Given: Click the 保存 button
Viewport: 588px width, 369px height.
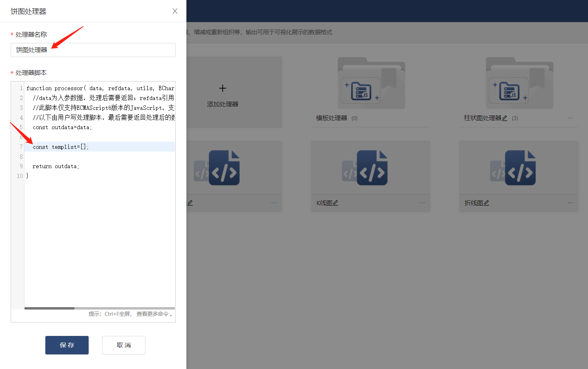Looking at the screenshot, I should 67,345.
